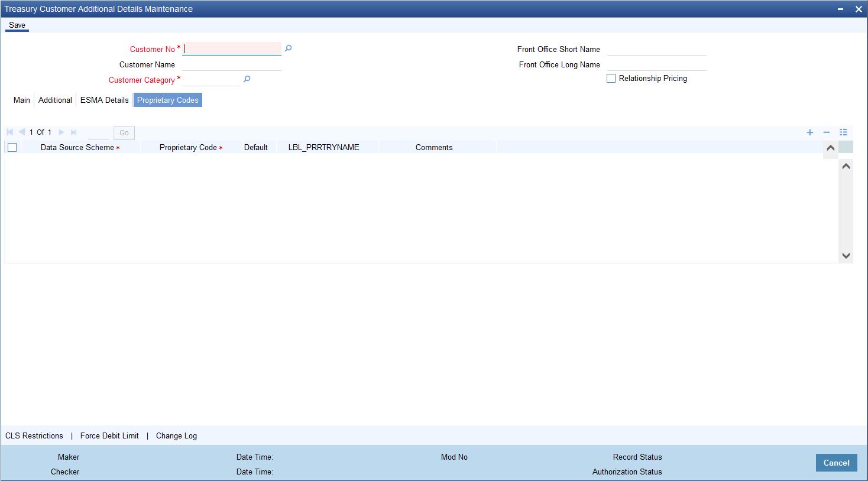Click the Customer Name field
Viewport: 868px width, 481px height.
(232, 64)
